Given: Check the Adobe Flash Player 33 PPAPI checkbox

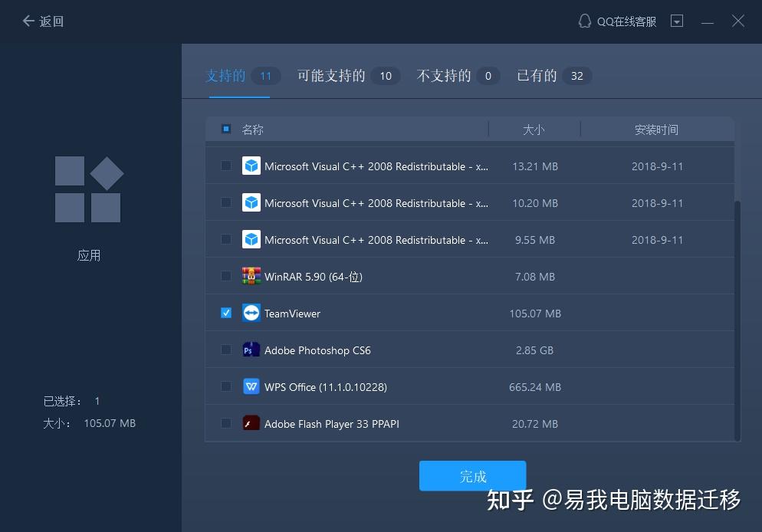Looking at the screenshot, I should (x=226, y=423).
